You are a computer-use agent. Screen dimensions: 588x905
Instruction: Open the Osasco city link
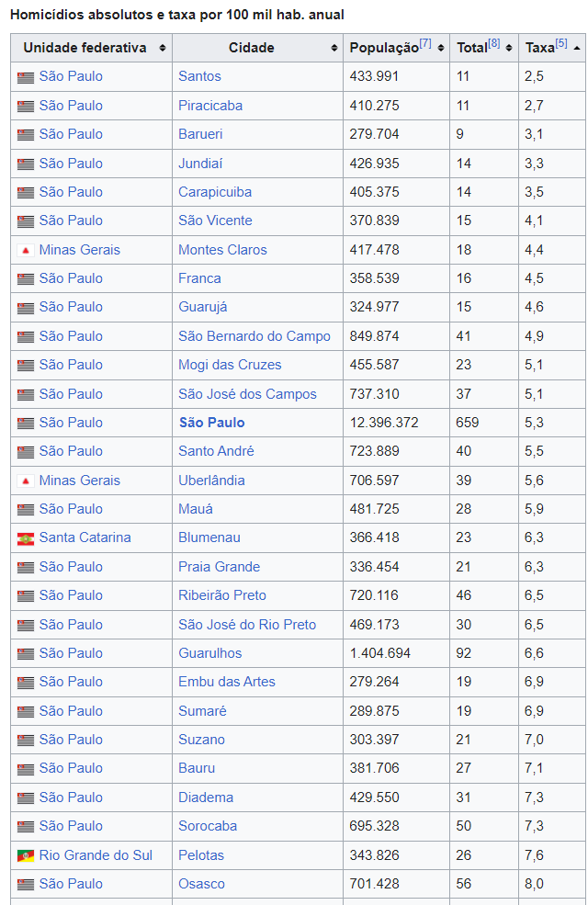click(201, 884)
